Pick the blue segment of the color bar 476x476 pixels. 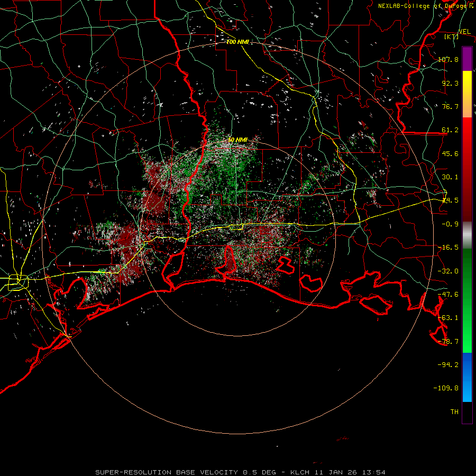pyautogui.click(x=467, y=377)
